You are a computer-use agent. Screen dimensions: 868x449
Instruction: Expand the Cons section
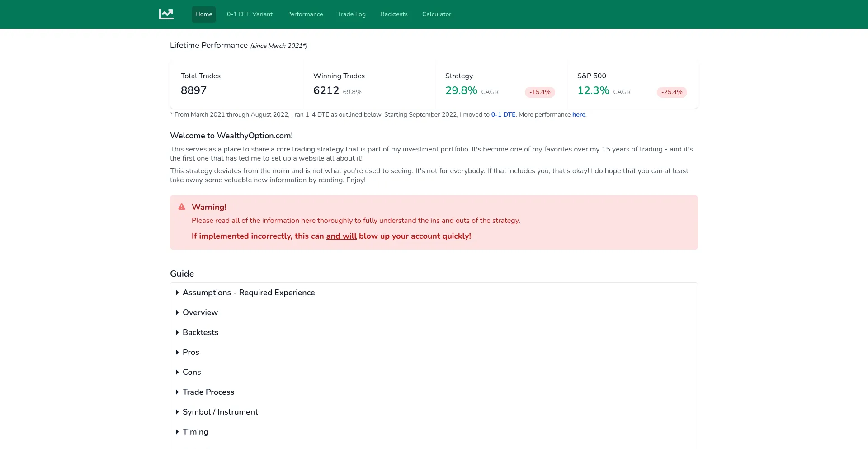point(434,372)
